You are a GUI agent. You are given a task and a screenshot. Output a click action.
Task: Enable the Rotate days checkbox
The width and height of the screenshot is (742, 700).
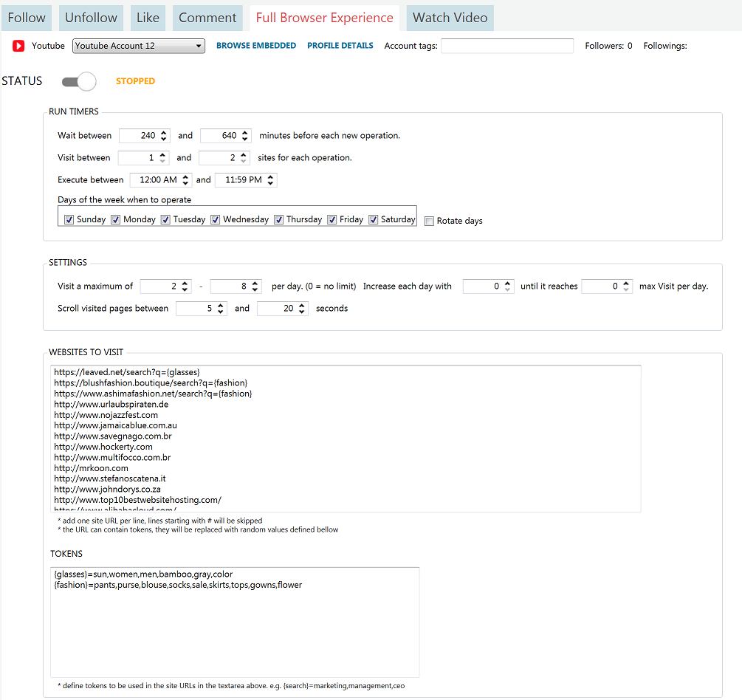pos(429,221)
